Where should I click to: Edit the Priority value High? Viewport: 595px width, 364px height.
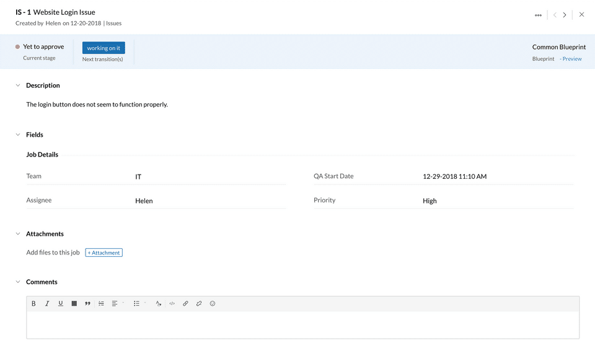point(430,201)
